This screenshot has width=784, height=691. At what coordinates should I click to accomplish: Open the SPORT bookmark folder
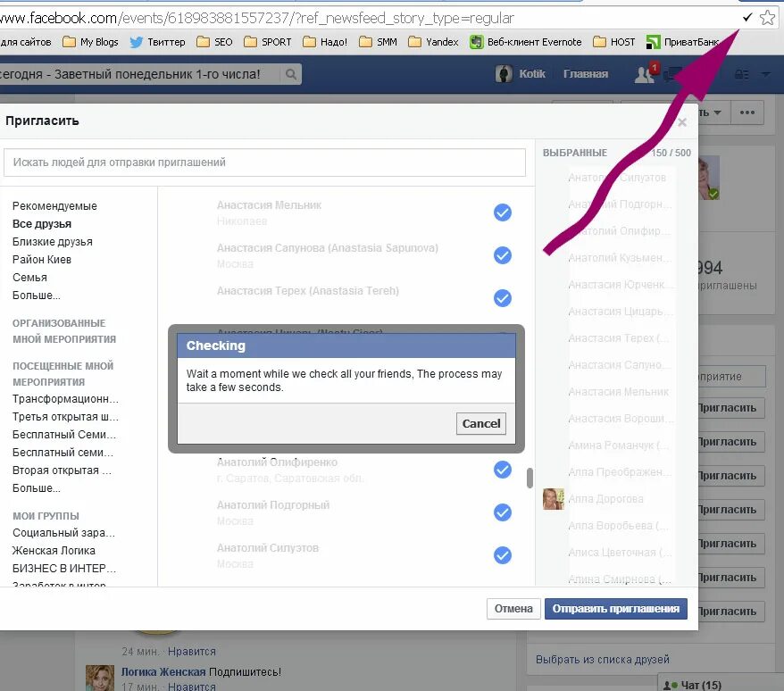coord(268,42)
